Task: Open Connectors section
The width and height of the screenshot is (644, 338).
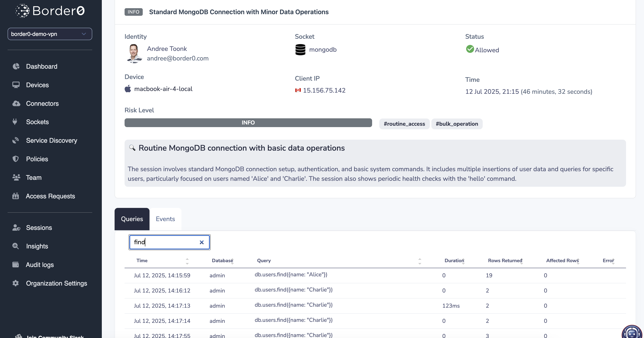Action: point(42,103)
